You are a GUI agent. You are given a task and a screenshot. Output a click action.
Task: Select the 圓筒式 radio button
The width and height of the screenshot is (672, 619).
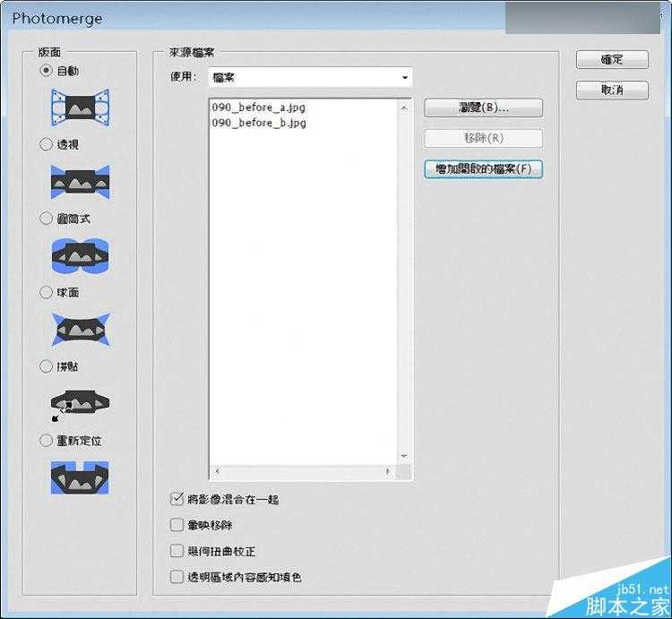pos(46,219)
